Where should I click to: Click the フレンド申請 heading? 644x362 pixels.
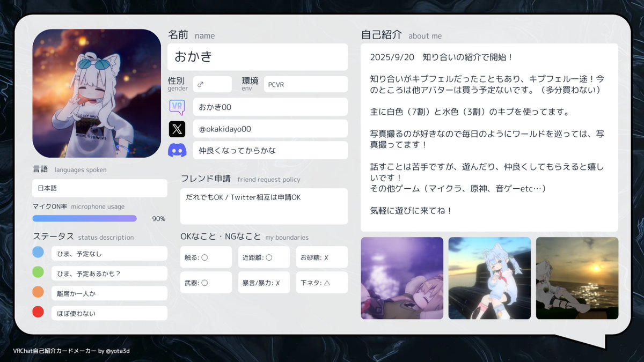(240, 179)
